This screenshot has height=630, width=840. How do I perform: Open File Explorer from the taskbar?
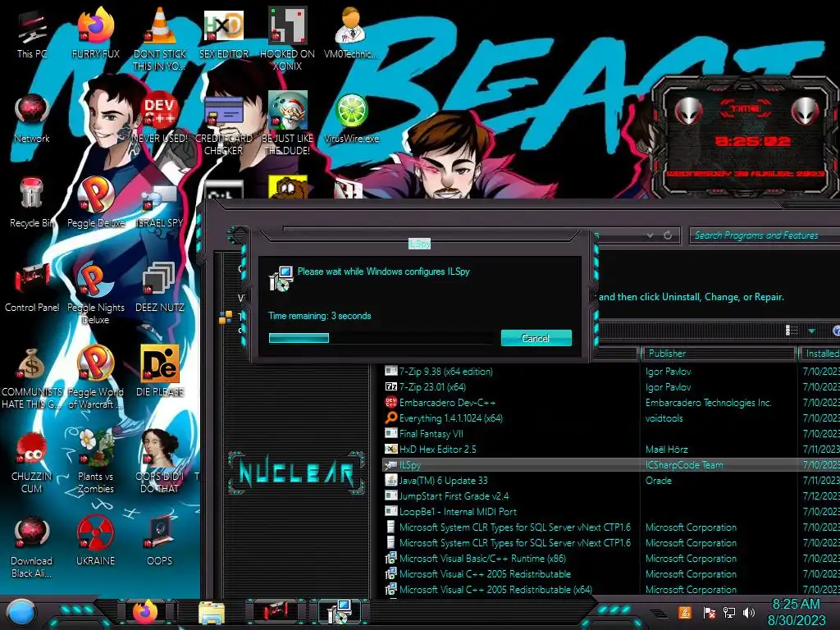tap(211, 612)
